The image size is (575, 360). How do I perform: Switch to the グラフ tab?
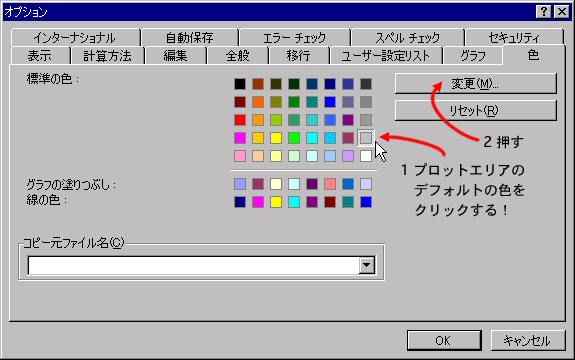pyautogui.click(x=473, y=56)
